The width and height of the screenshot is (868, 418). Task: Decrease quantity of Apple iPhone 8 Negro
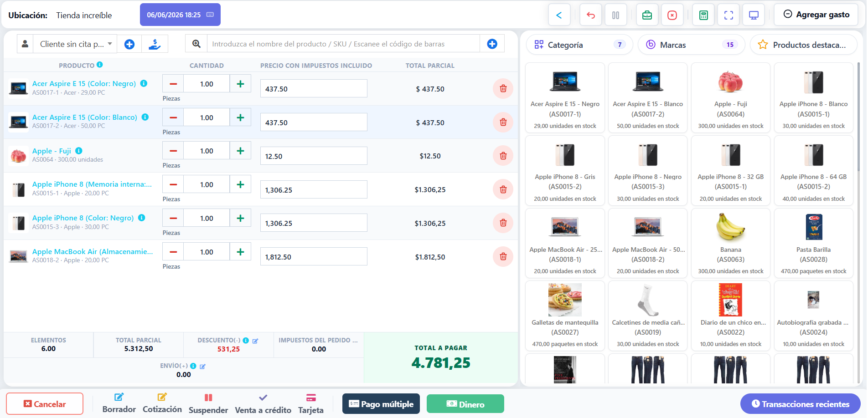173,218
